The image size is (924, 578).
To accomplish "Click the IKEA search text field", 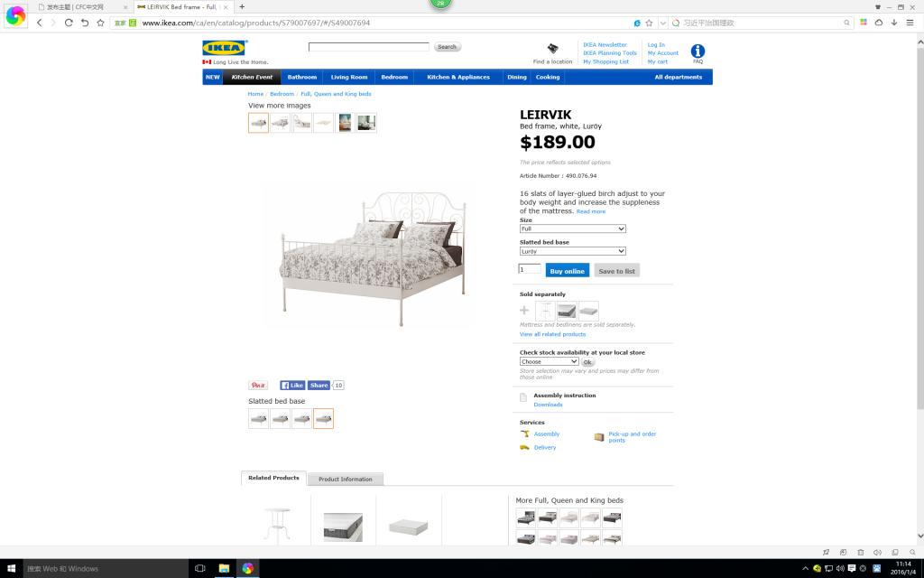I will [369, 47].
